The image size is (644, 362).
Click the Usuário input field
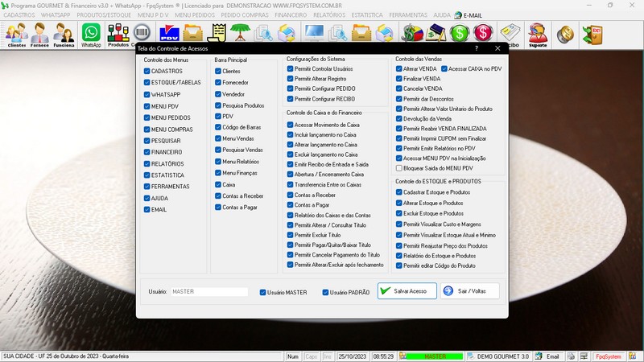pyautogui.click(x=209, y=292)
